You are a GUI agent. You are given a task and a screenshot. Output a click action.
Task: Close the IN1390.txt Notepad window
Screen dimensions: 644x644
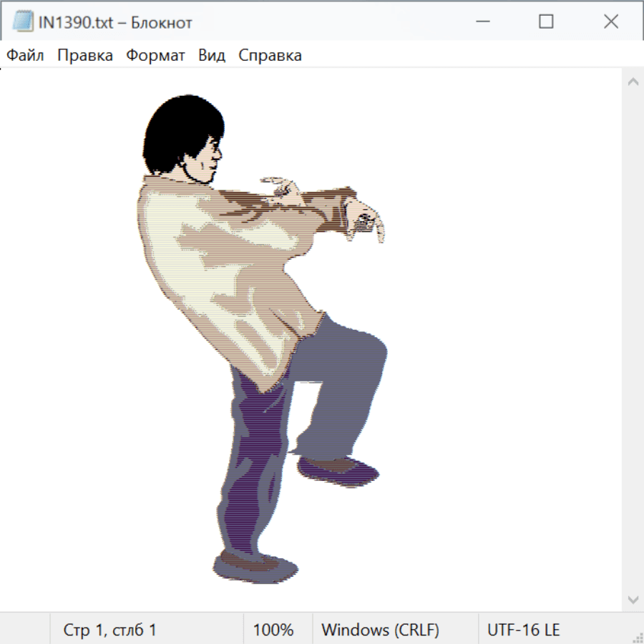tap(610, 22)
